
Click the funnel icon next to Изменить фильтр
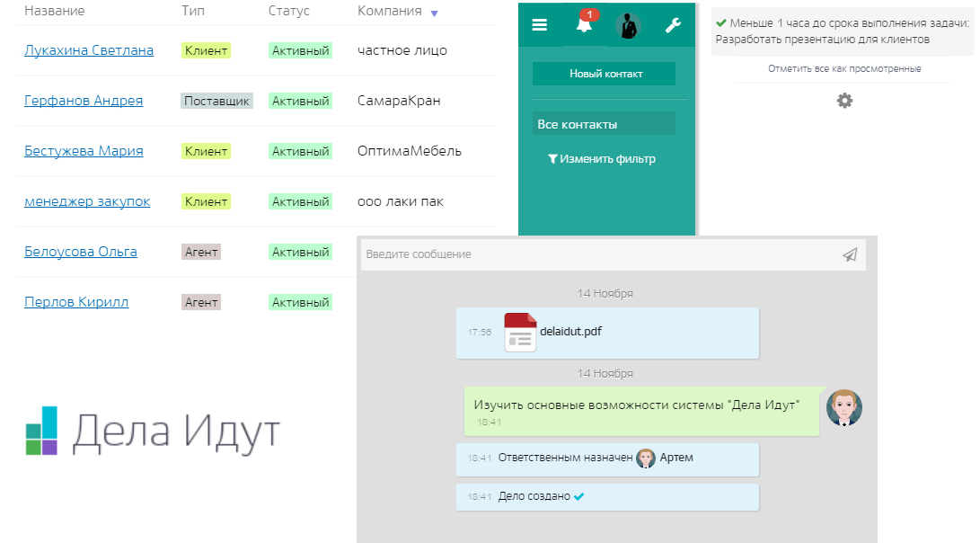[554, 158]
